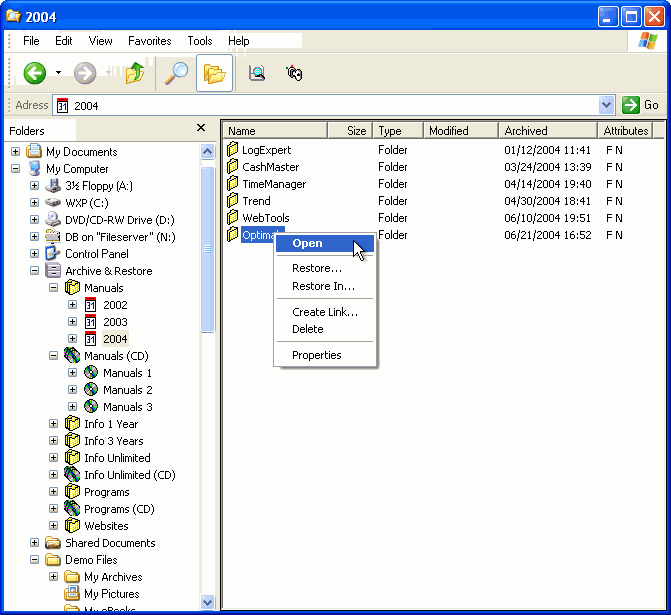
Task: Choose Delete in the context menu
Action: (x=325, y=330)
